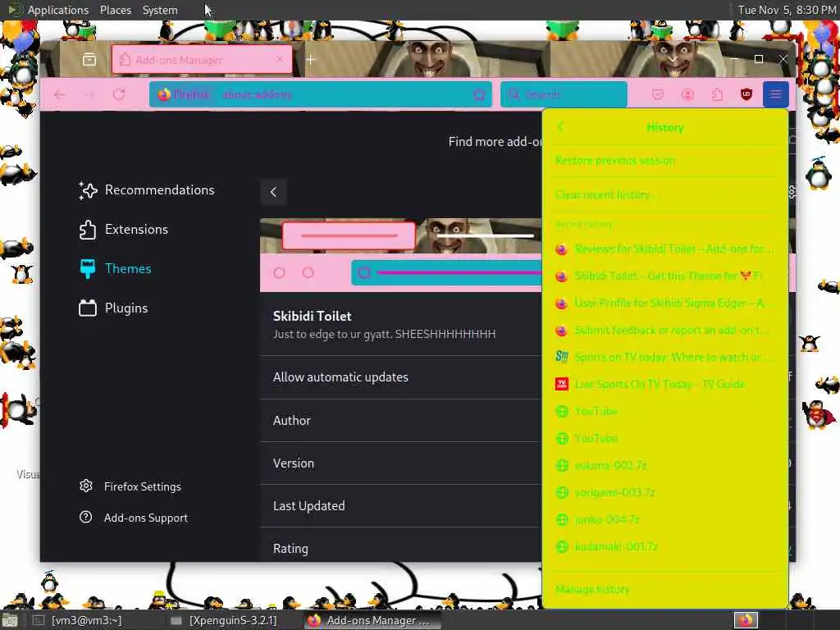
Task: Click Add-ons Manager taskbar button
Action: click(x=373, y=620)
